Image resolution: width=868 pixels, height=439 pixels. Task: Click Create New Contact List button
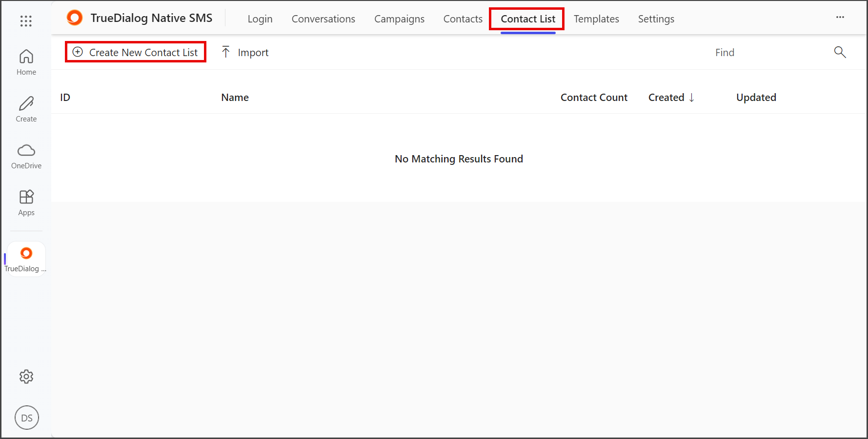coord(135,52)
